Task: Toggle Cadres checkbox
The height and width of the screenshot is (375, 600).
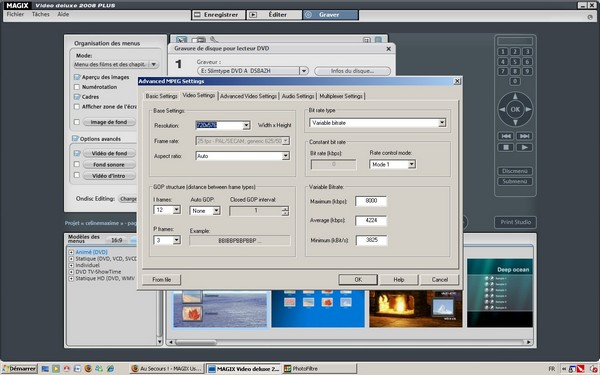Action: [x=77, y=97]
